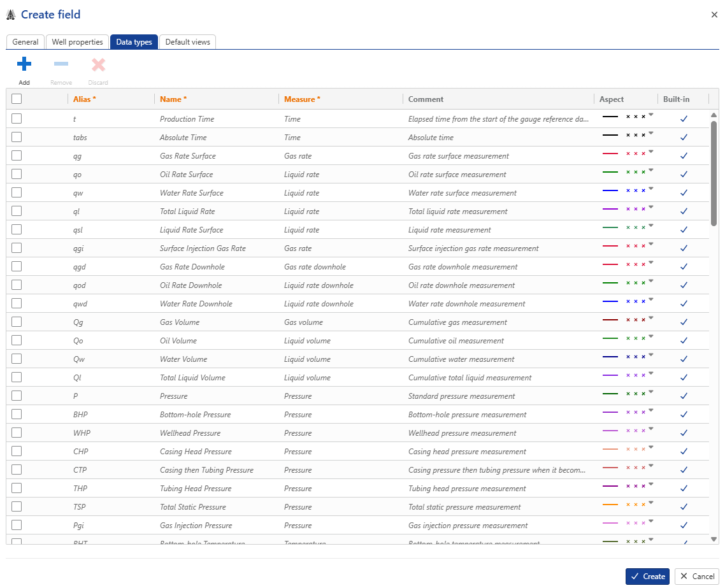Open the Default views tab
The image size is (725, 588).
click(187, 42)
